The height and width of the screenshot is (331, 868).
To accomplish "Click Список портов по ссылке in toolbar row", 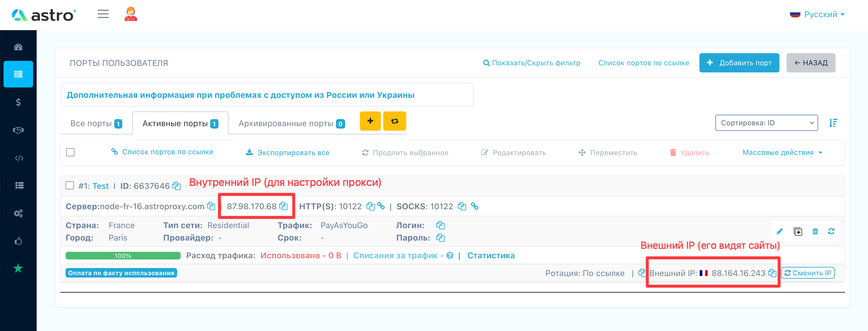I will [162, 152].
